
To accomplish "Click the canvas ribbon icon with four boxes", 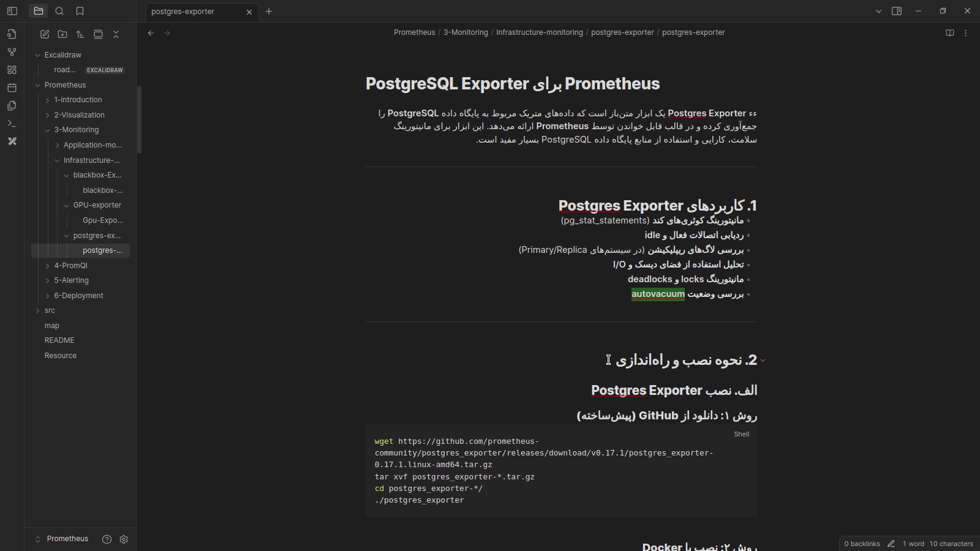I will point(12,70).
